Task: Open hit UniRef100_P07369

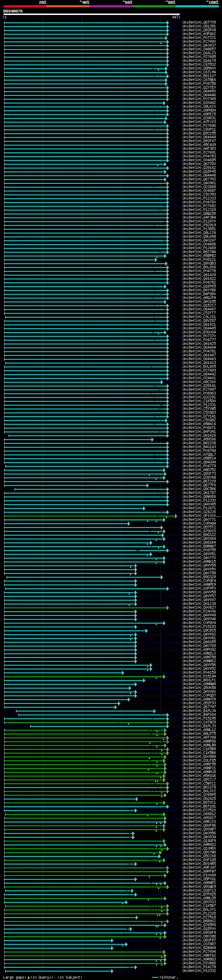Action: coord(199,99)
